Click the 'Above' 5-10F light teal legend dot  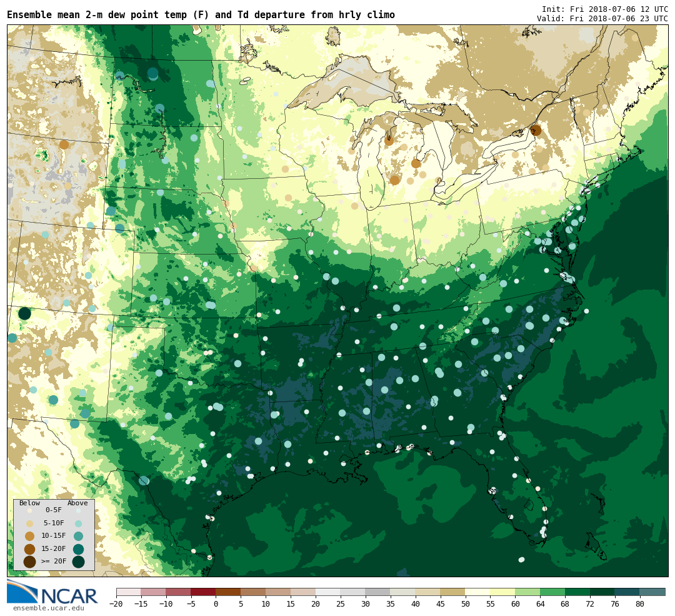point(78,523)
